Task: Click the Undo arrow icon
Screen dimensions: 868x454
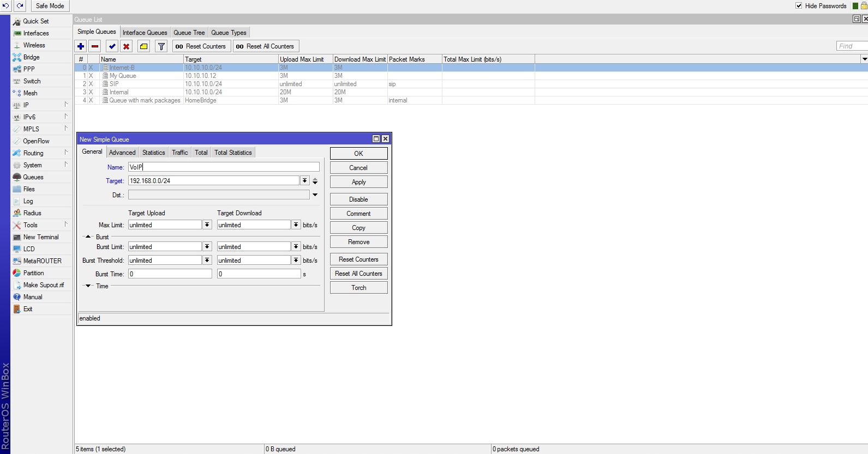Action: 6,5
